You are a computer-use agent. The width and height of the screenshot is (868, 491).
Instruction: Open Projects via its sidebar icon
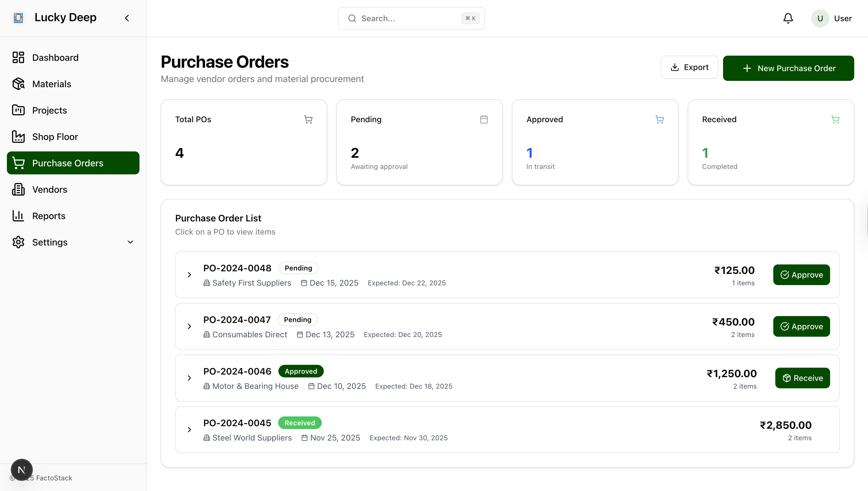pyautogui.click(x=18, y=110)
